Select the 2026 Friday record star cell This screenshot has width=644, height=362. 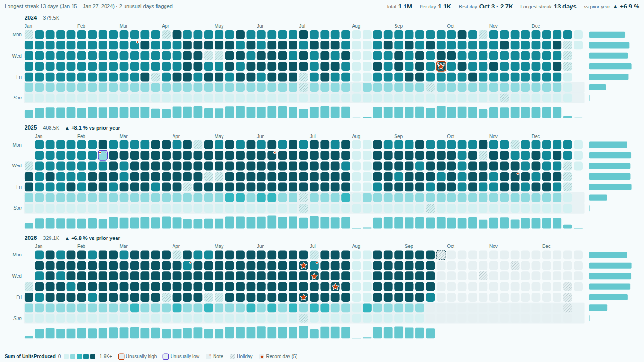304,297
